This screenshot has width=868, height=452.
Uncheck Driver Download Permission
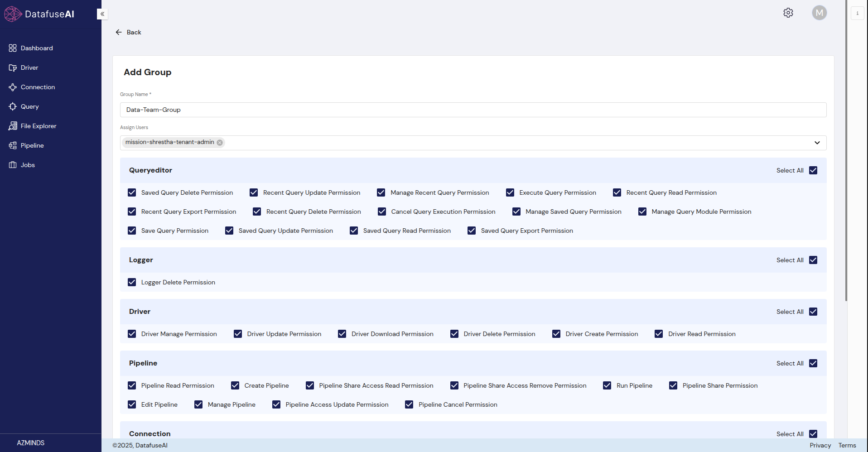[x=342, y=334]
